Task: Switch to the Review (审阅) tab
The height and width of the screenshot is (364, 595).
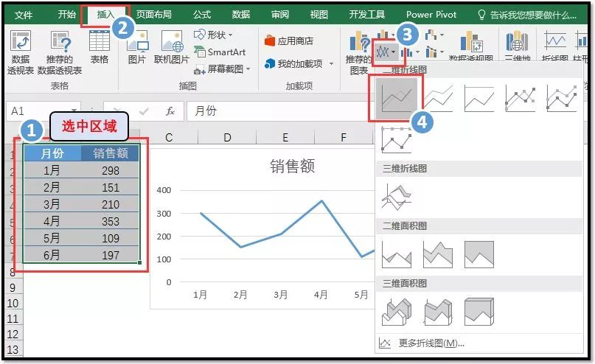Action: 280,15
